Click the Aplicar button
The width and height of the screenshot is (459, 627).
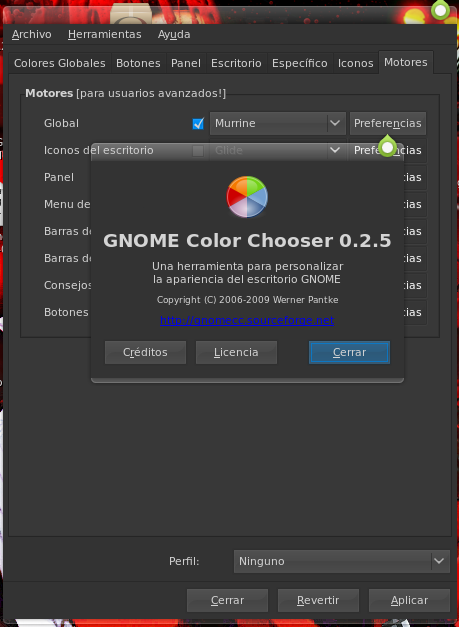tap(409, 600)
